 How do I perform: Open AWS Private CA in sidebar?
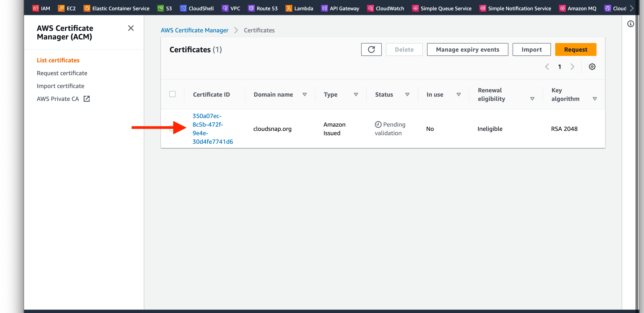click(58, 99)
